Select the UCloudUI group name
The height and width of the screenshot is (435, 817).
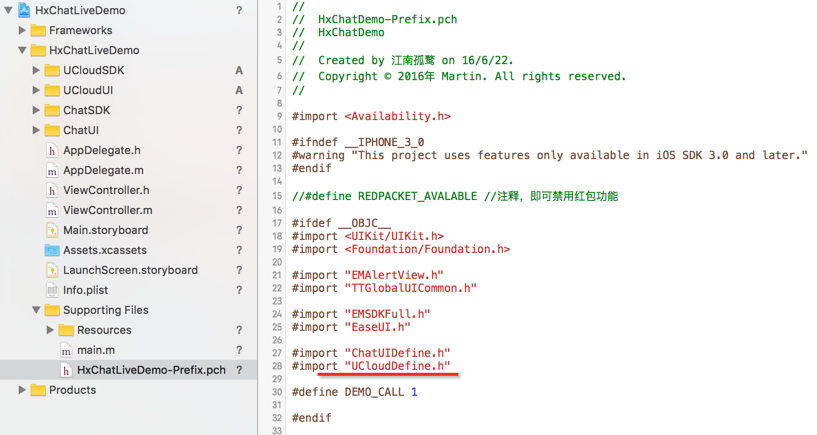pos(88,90)
